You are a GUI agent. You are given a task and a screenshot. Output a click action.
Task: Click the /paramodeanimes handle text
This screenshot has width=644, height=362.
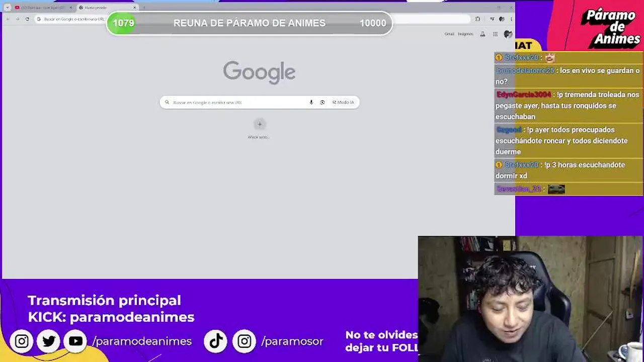[142, 341]
